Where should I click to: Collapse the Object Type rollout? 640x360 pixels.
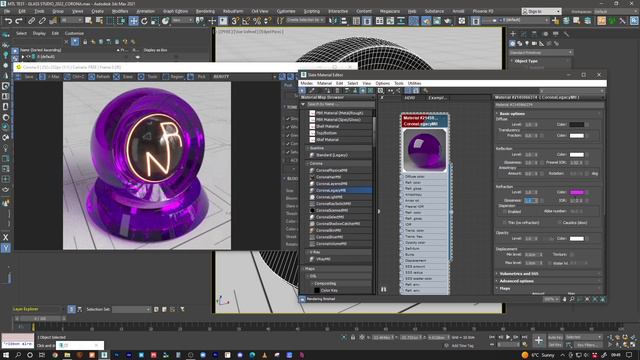pyautogui.click(x=526, y=61)
